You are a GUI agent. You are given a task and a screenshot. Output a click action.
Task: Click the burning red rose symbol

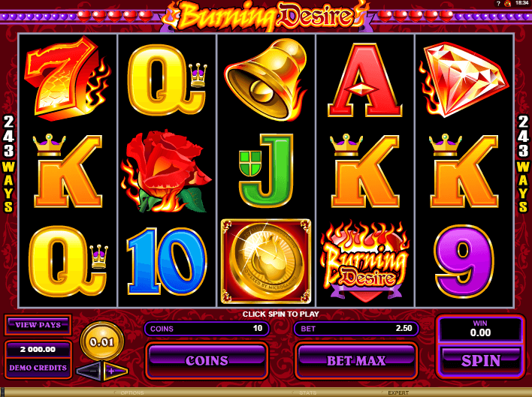[x=166, y=170]
